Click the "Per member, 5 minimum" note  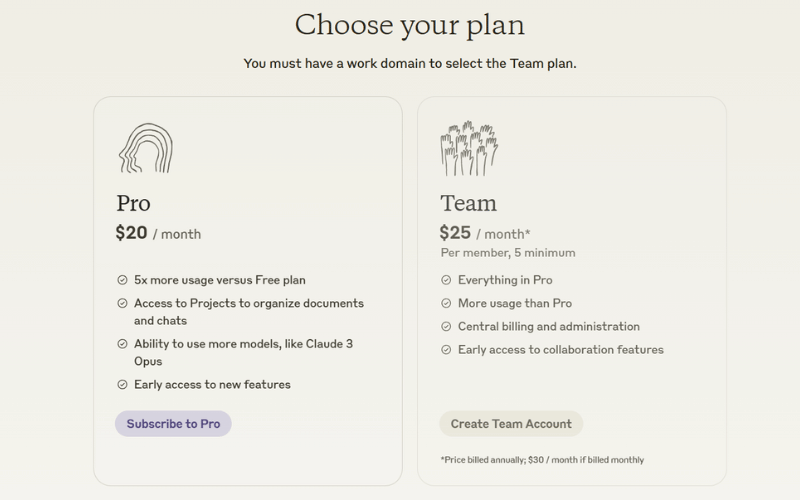click(x=507, y=253)
